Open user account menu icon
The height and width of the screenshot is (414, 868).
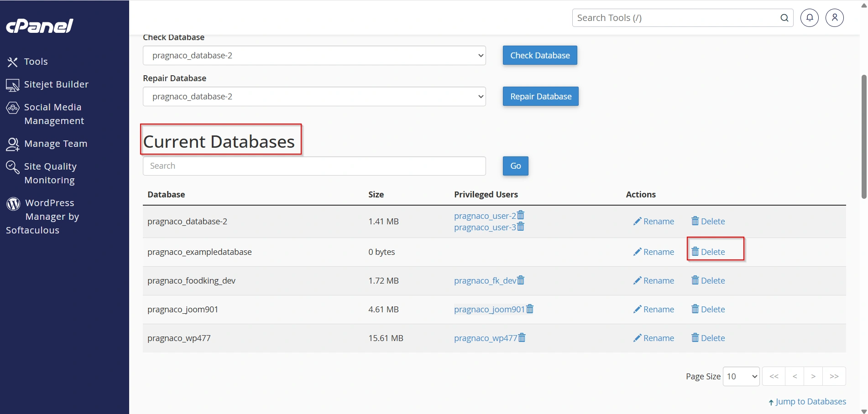point(835,18)
